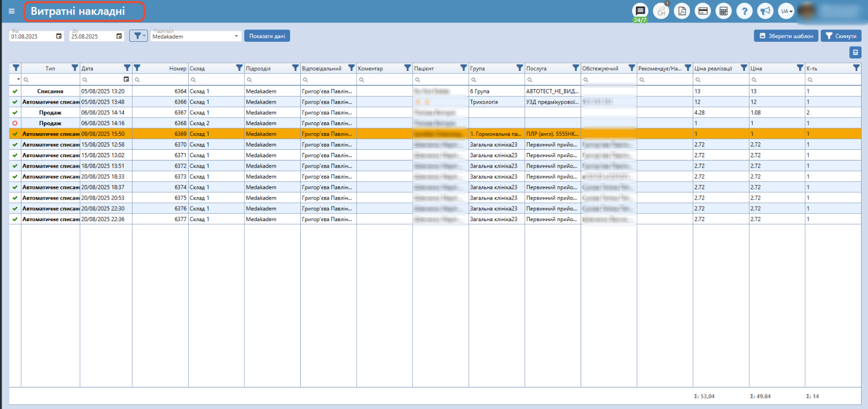Click Продаж row dated 06/08/2025 14:14
This screenshot has height=409, width=868.
point(435,113)
